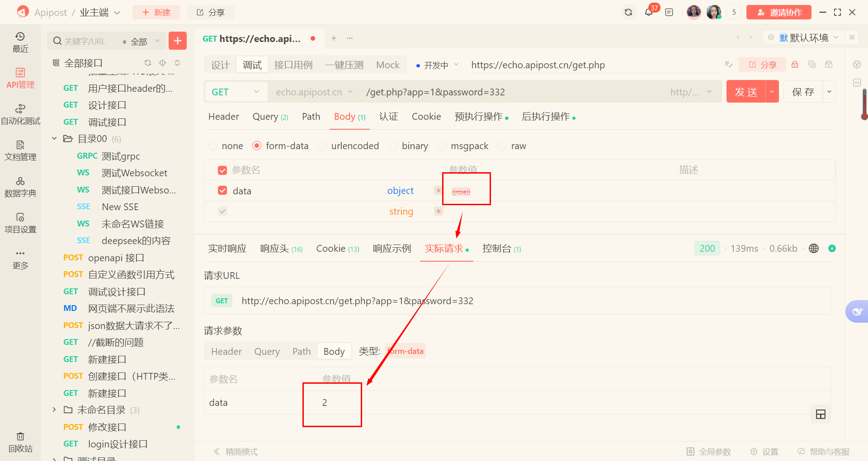This screenshot has width=868, height=461.
Task: Click the red plus add-interface button
Action: (178, 41)
